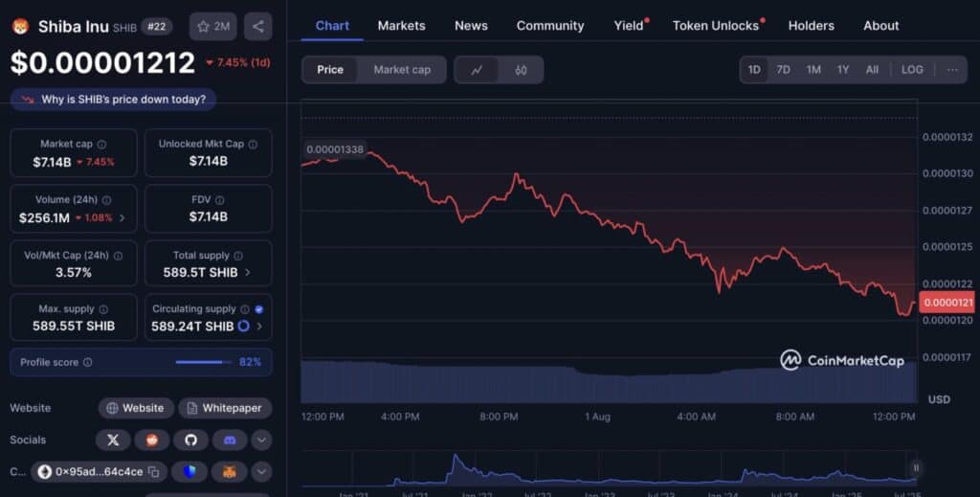
Task: Select the Market cap chart mode
Action: coord(402,70)
